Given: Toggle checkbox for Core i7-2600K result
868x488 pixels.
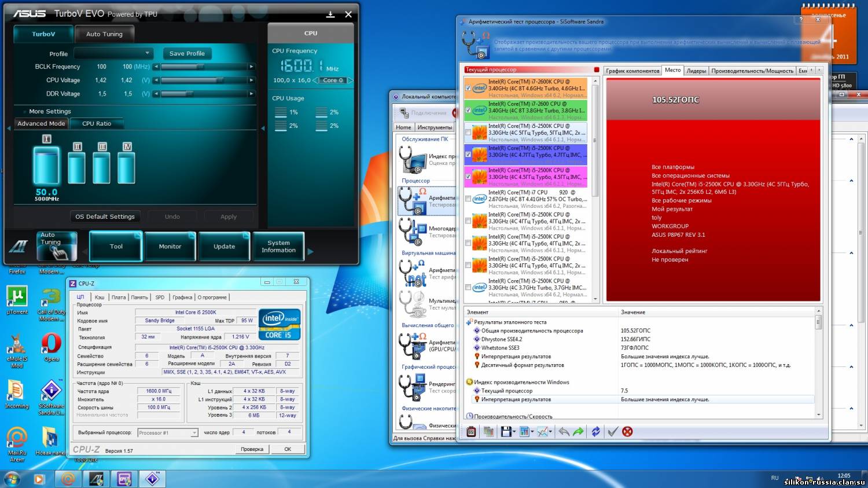Looking at the screenshot, I should pos(468,89).
